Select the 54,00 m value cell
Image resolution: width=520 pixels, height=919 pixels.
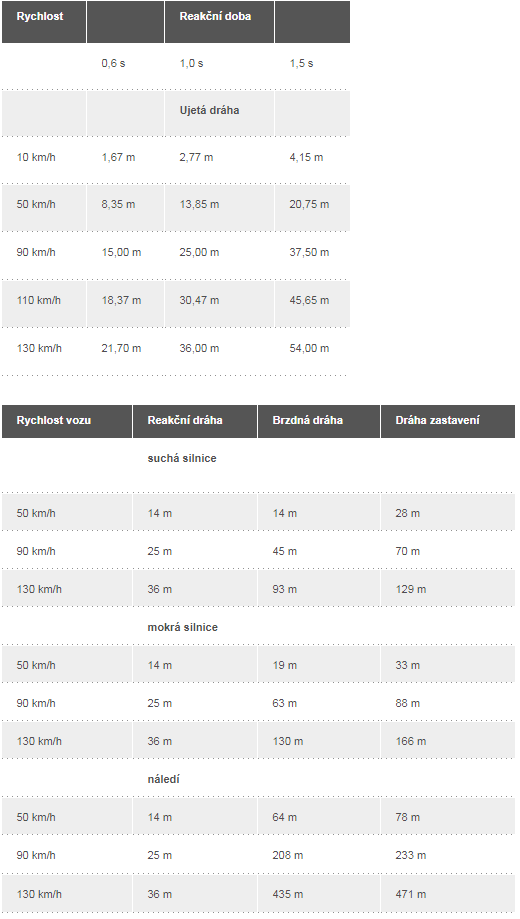coord(312,352)
